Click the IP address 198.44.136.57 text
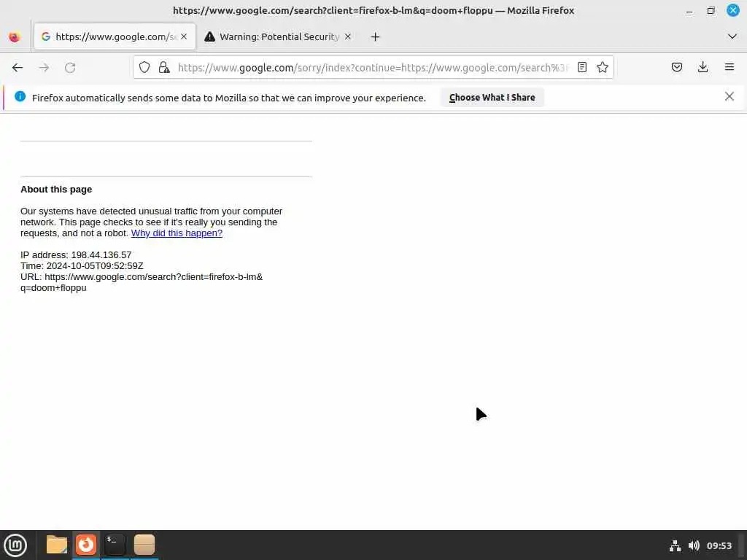747x560 pixels. tap(76, 255)
